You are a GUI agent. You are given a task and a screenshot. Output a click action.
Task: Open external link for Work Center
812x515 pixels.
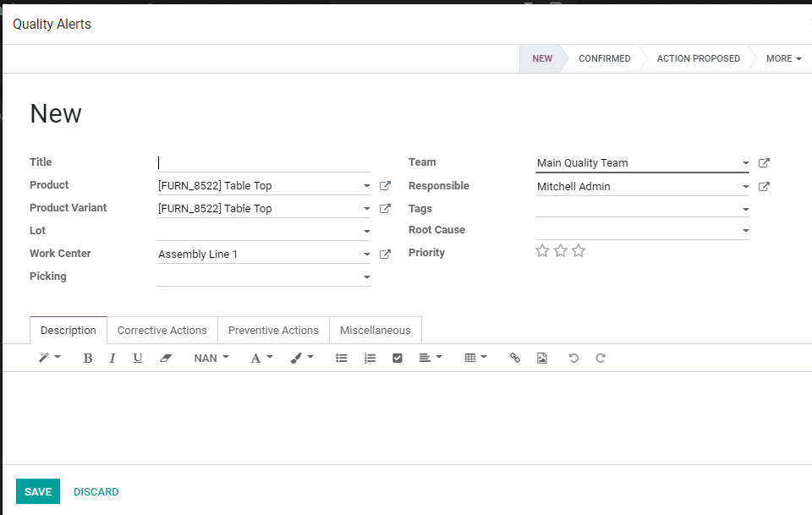385,254
